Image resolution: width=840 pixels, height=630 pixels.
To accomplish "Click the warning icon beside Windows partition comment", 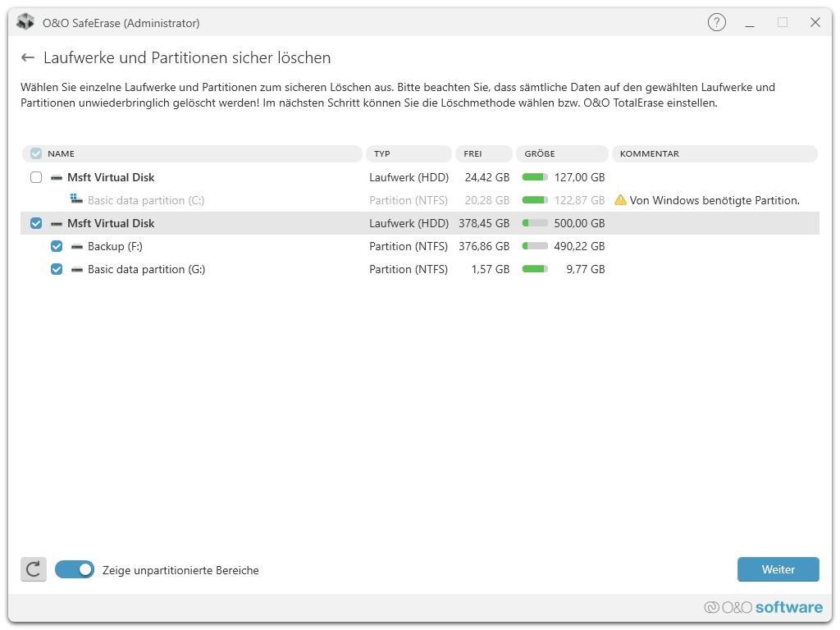I will pos(620,200).
